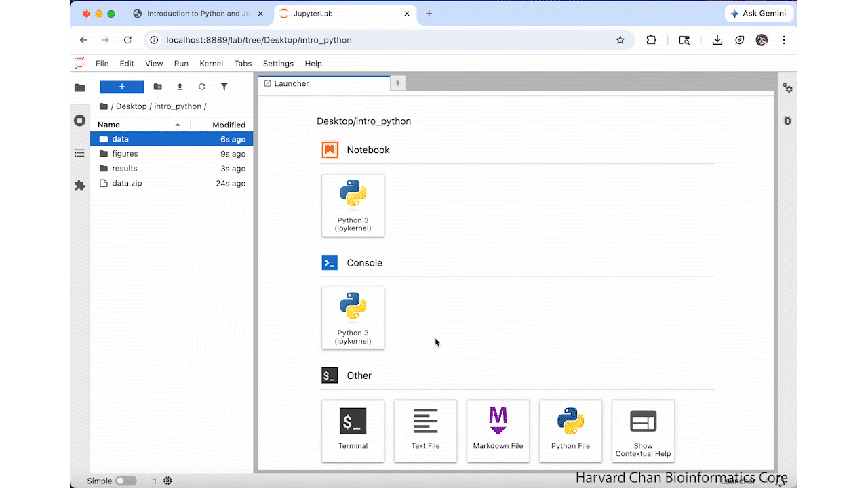Expand the Settings menu
Image resolution: width=868 pixels, height=488 pixels.
click(278, 64)
